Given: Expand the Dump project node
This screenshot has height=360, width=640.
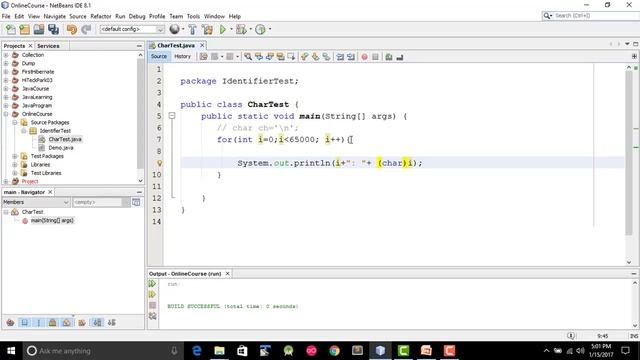Looking at the screenshot, I should tap(6, 63).
